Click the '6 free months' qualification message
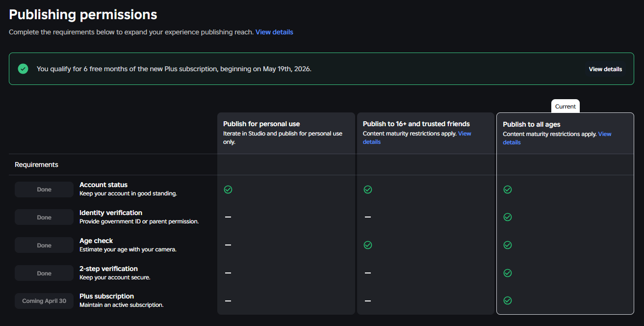 (x=174, y=69)
